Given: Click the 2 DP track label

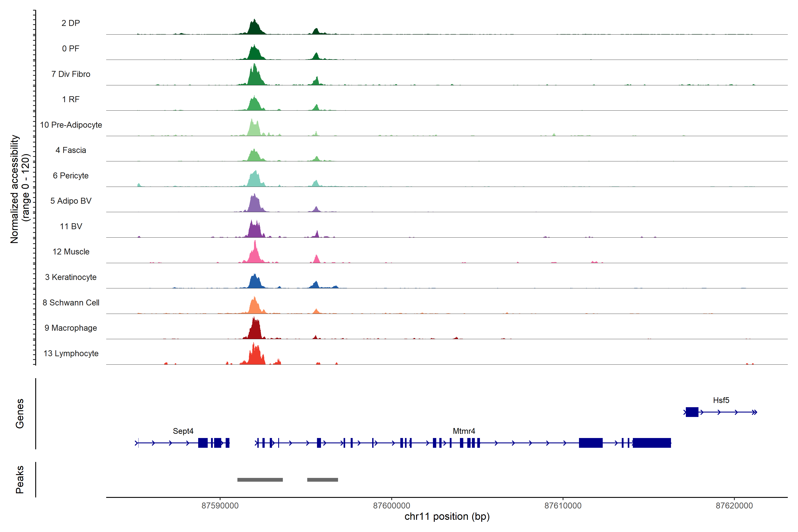Looking at the screenshot, I should click(70, 23).
